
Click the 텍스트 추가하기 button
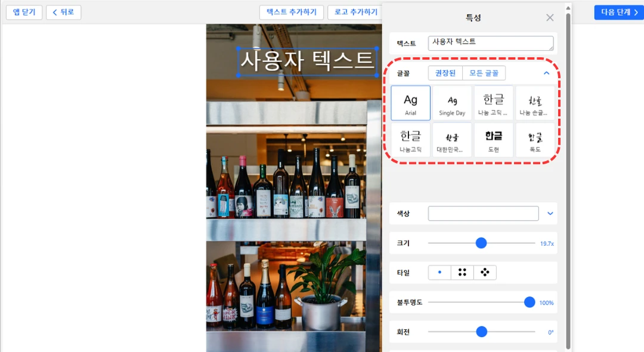point(292,13)
